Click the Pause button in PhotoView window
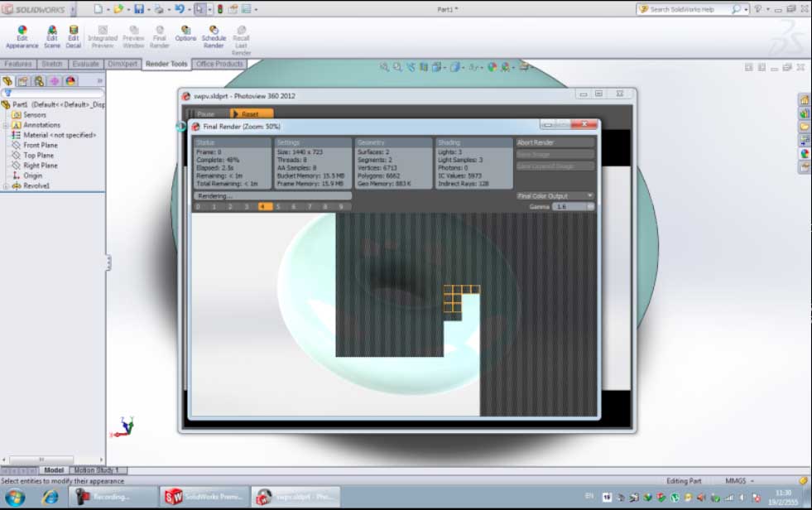The height and width of the screenshot is (510, 812). click(x=205, y=114)
